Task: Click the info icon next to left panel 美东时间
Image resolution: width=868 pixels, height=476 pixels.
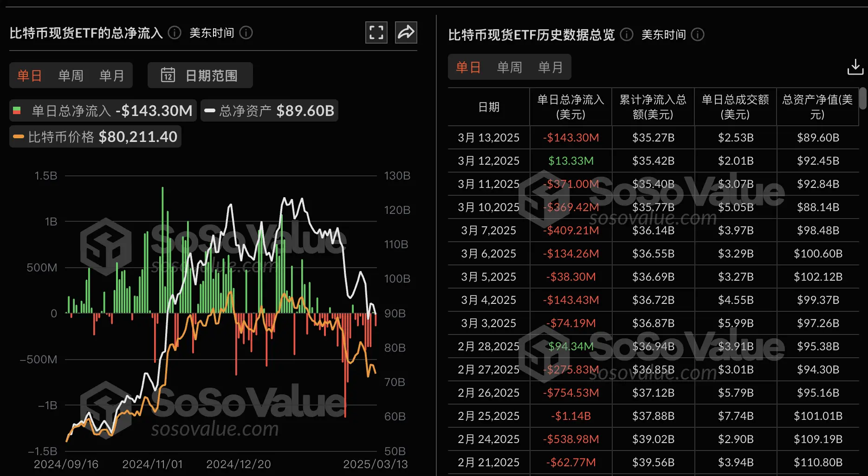Action: click(x=246, y=33)
